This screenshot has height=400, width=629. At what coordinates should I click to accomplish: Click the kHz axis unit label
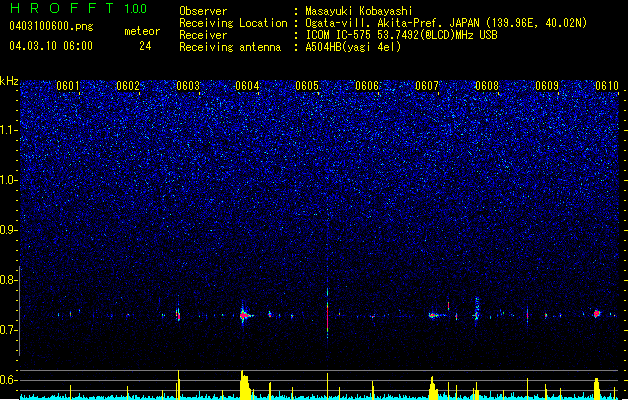coord(9,81)
